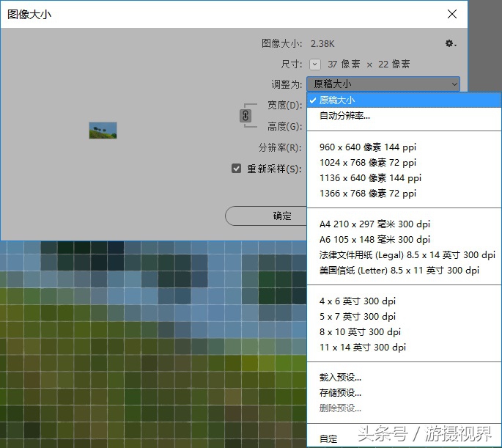
Task: Choose the 自定 option at the bottom
Action: coord(404,438)
